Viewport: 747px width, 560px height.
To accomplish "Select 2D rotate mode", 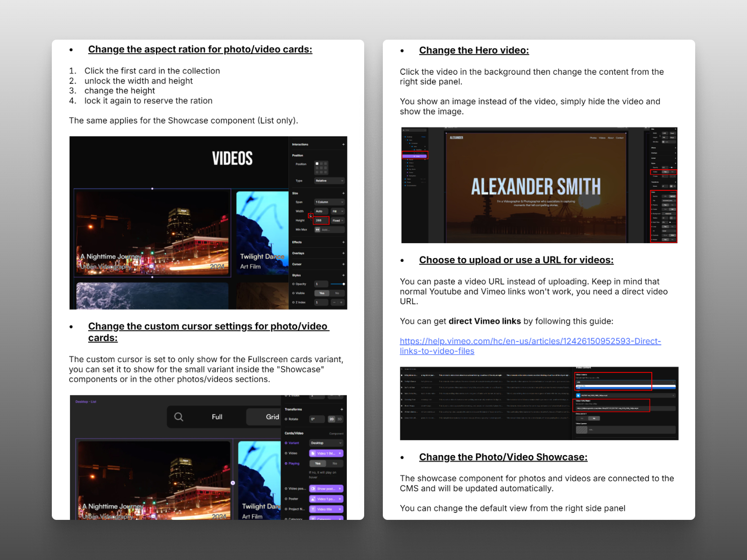I will click(x=331, y=419).
